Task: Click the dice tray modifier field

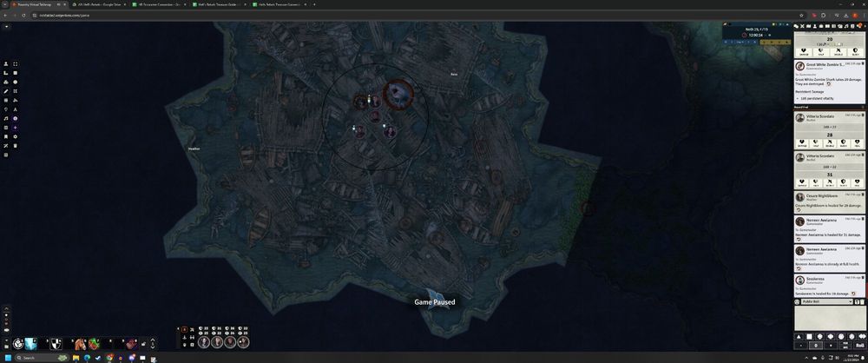Action: tap(815, 346)
